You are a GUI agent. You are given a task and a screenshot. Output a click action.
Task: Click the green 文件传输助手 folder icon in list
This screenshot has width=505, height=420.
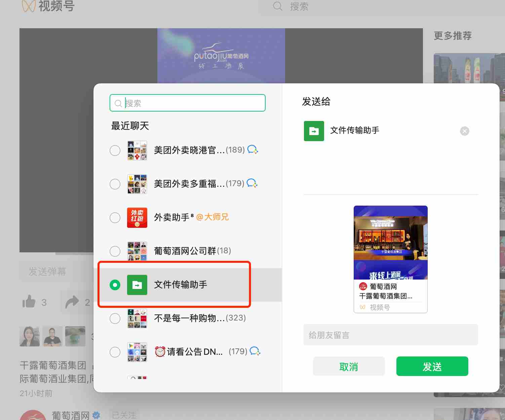pos(137,285)
